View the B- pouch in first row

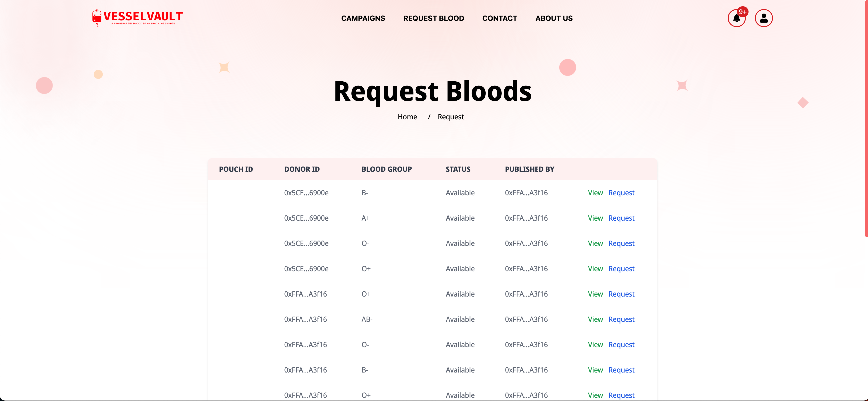click(x=595, y=193)
